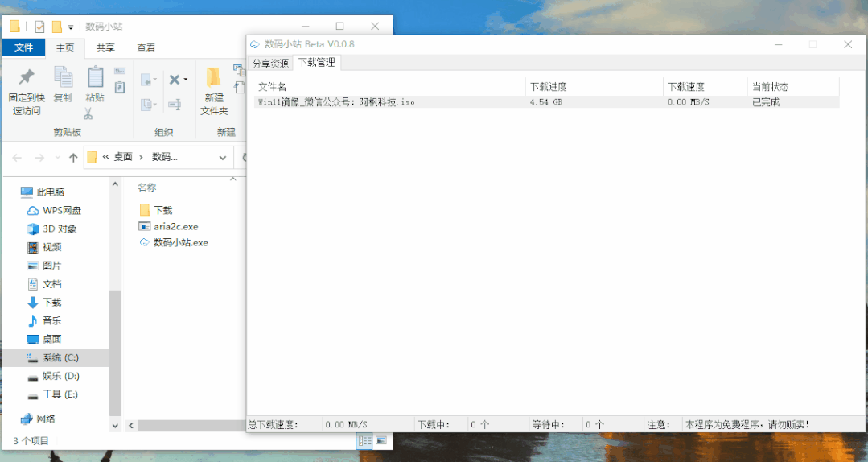Click the Rename icon below the Delete icon
The height and width of the screenshot is (462, 868).
click(175, 104)
